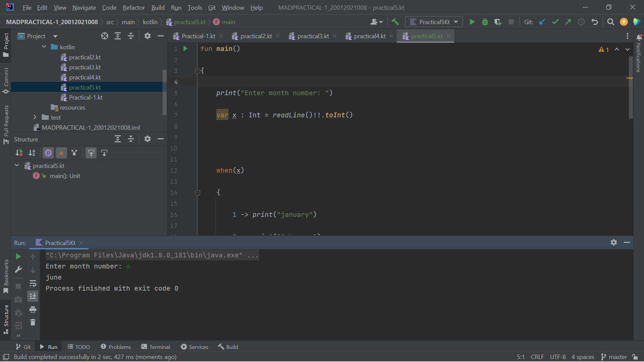Show Git history clock icon
Image resolution: width=644 pixels, height=362 pixels.
pyautogui.click(x=581, y=22)
